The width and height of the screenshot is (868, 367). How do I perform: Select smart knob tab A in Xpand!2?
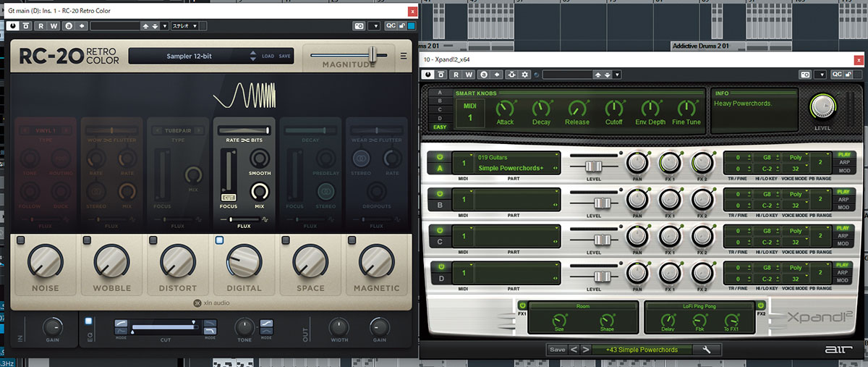[x=440, y=93]
